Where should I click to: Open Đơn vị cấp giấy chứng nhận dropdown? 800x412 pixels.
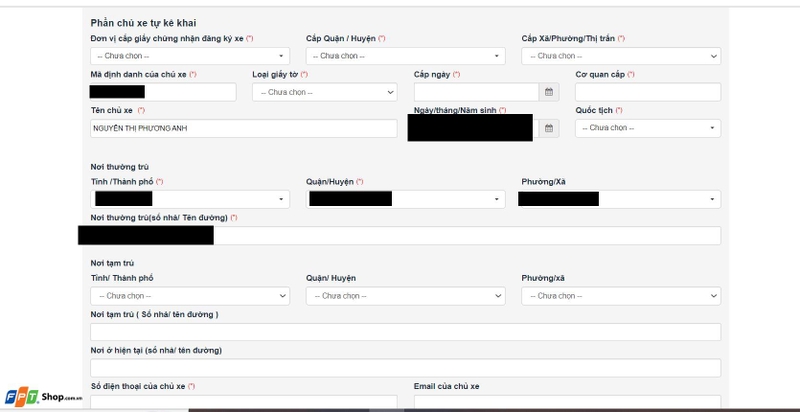(190, 56)
